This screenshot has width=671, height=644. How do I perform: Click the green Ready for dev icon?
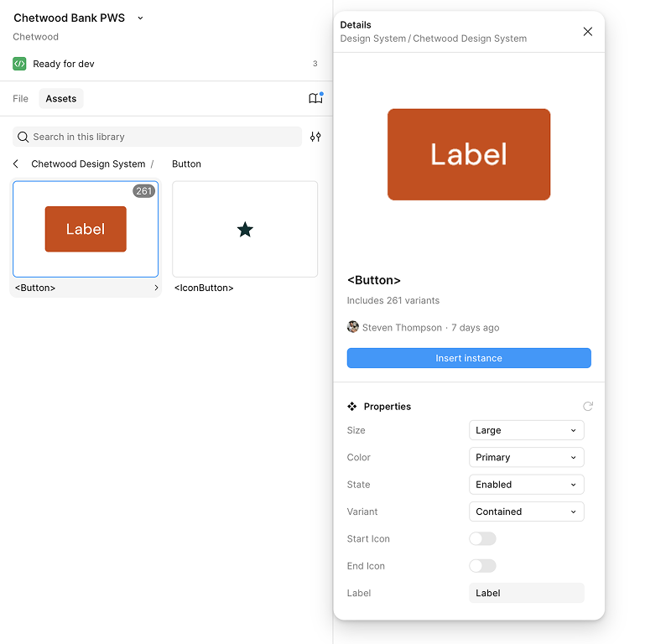19,64
